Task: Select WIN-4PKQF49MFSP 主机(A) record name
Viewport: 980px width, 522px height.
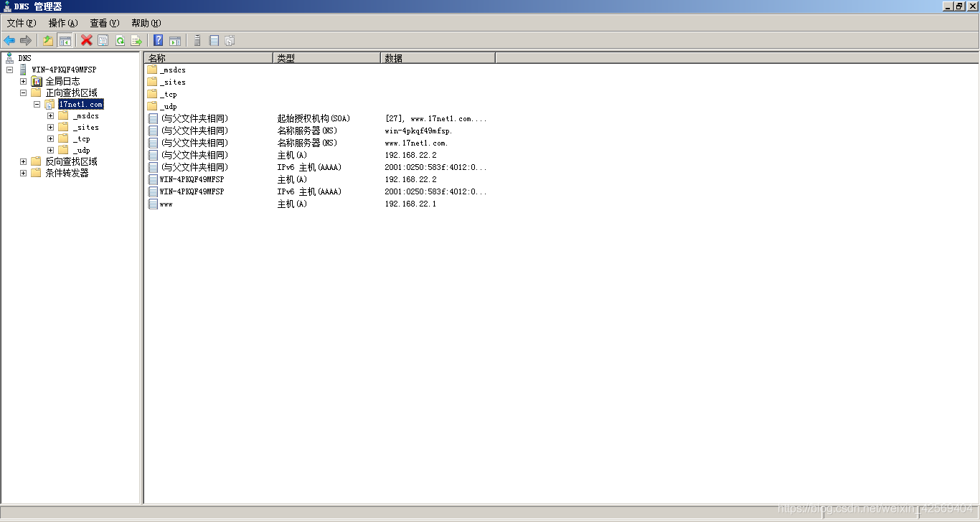Action: pyautogui.click(x=192, y=179)
